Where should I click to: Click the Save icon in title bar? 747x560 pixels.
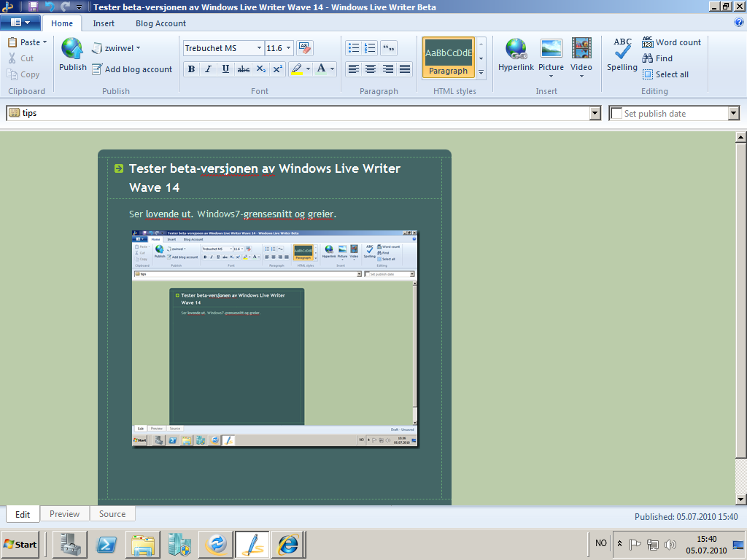click(x=33, y=7)
